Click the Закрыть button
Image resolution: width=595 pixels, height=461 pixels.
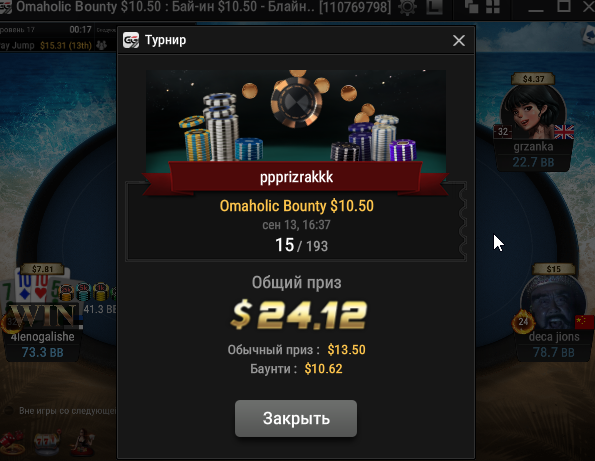pos(296,418)
